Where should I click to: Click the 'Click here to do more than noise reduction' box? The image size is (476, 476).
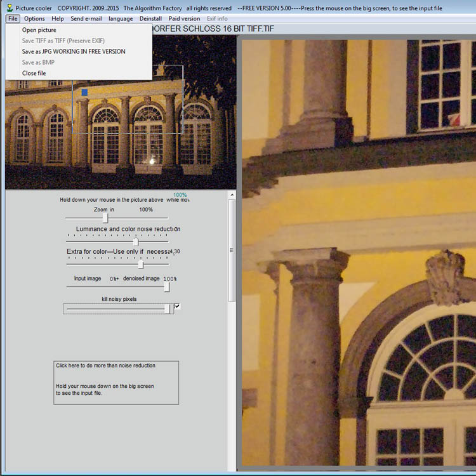click(x=116, y=383)
